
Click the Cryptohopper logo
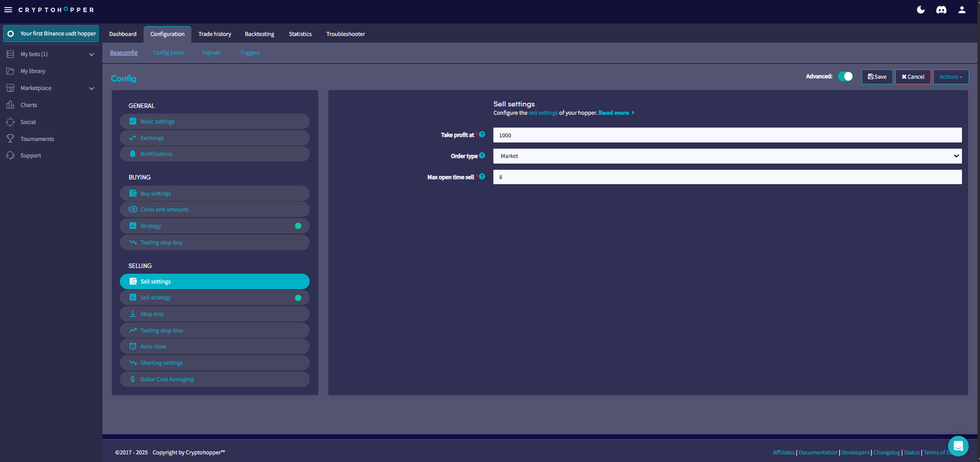pos(56,10)
